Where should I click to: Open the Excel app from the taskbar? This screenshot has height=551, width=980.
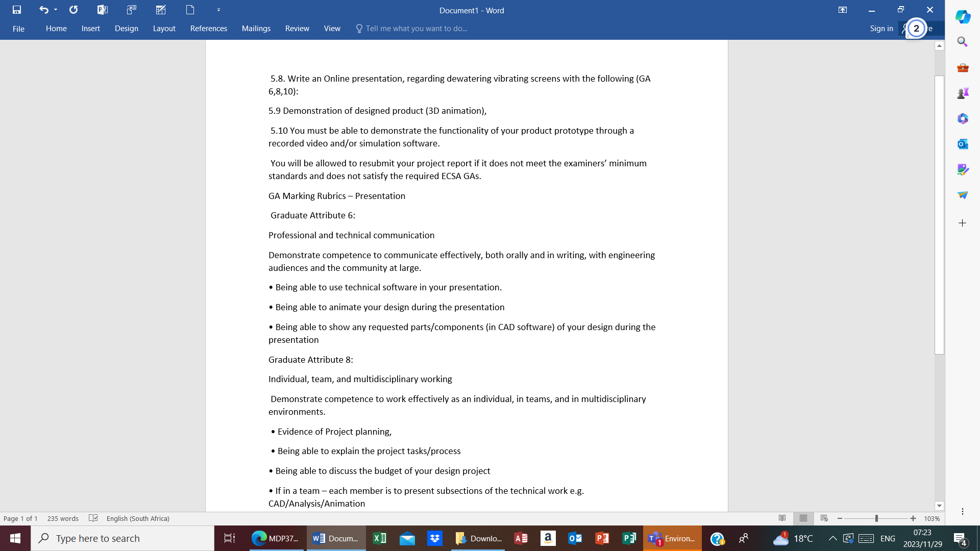coord(380,538)
